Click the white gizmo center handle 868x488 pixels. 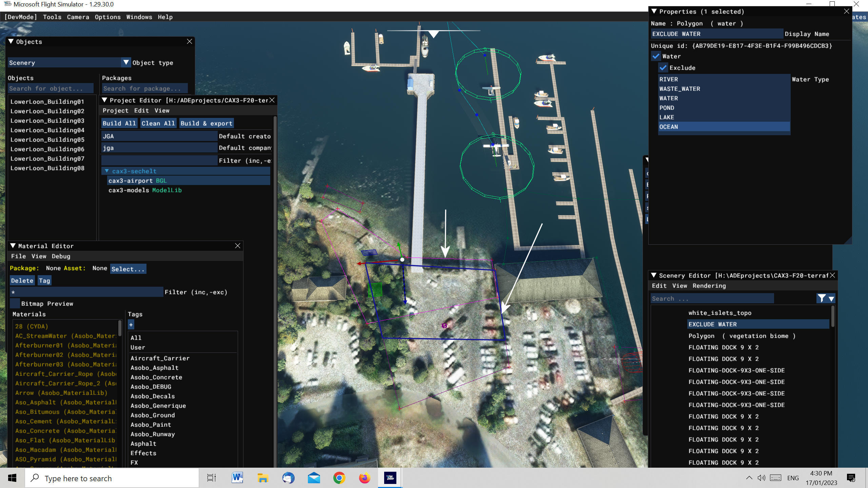coord(402,260)
